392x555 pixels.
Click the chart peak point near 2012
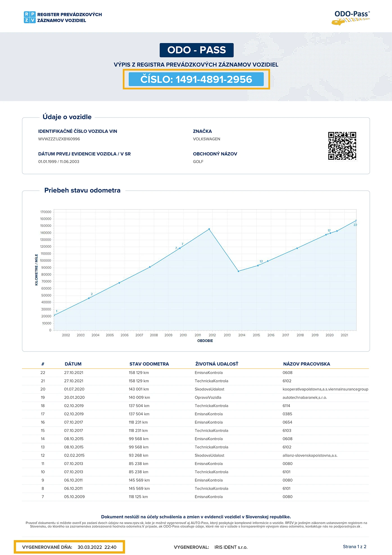pyautogui.click(x=209, y=229)
